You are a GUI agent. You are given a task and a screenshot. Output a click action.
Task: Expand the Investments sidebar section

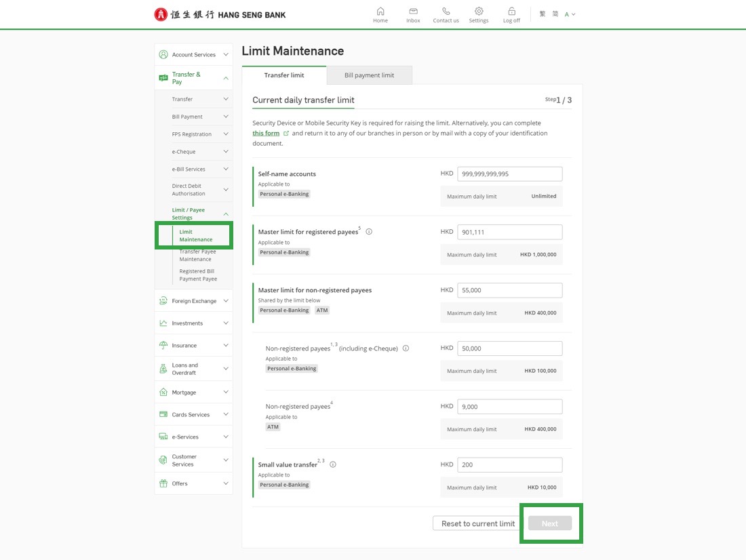193,323
